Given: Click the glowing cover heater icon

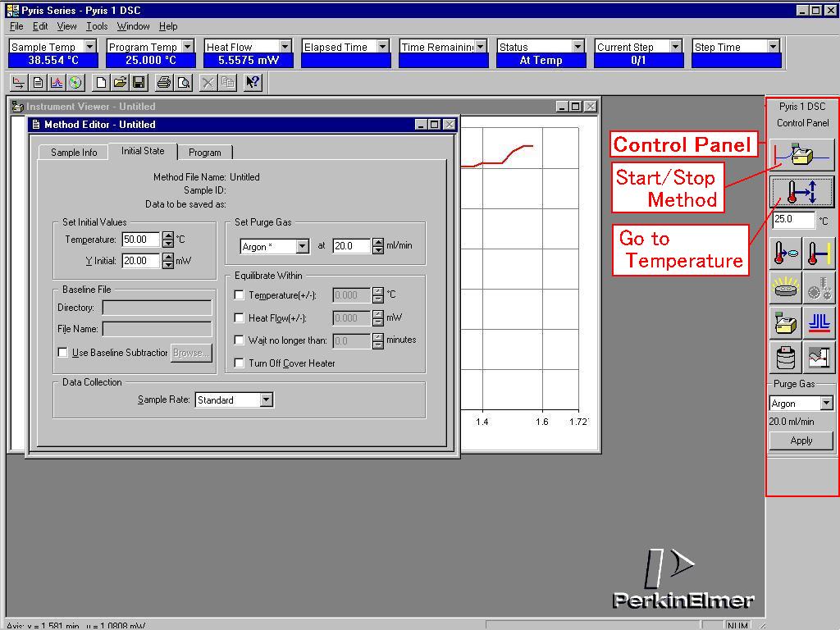Looking at the screenshot, I should click(x=785, y=288).
